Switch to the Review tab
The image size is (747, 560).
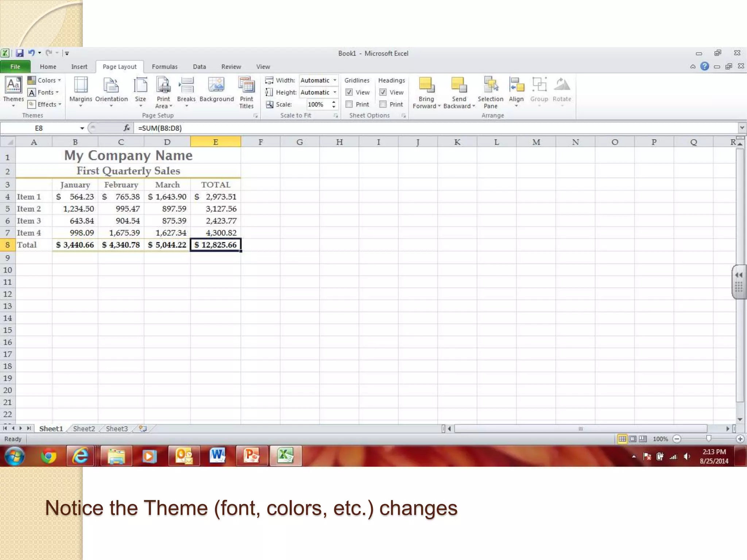231,67
